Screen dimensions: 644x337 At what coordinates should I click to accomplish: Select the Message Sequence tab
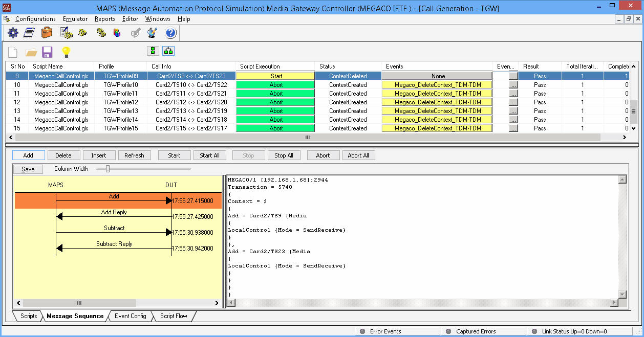pos(75,316)
